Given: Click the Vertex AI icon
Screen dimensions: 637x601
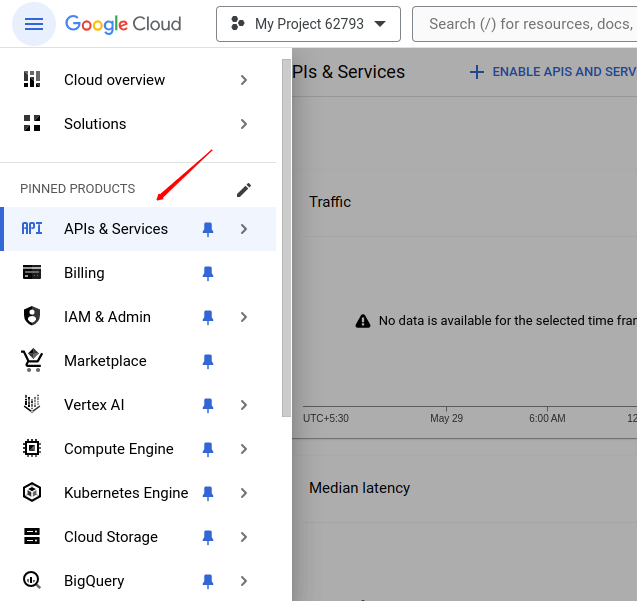Looking at the screenshot, I should 32,404.
